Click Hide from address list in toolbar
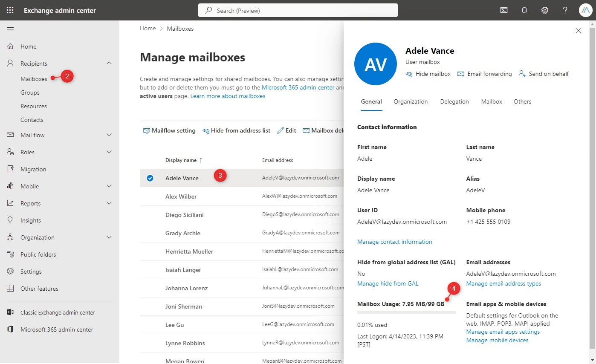 [x=237, y=130]
